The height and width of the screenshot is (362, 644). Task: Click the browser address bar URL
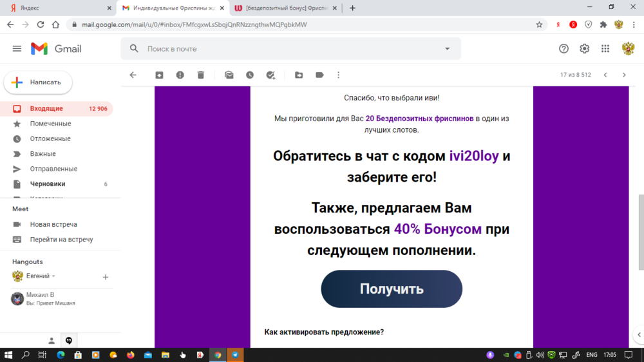tap(194, 24)
